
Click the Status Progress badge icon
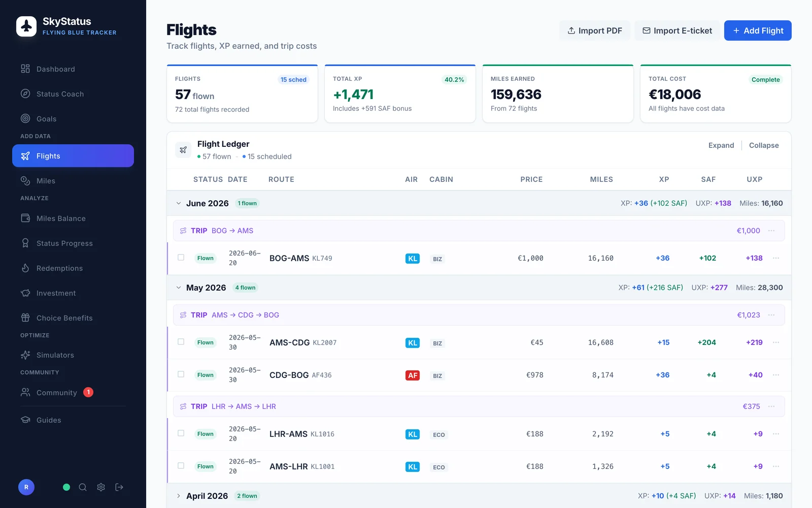pos(25,243)
